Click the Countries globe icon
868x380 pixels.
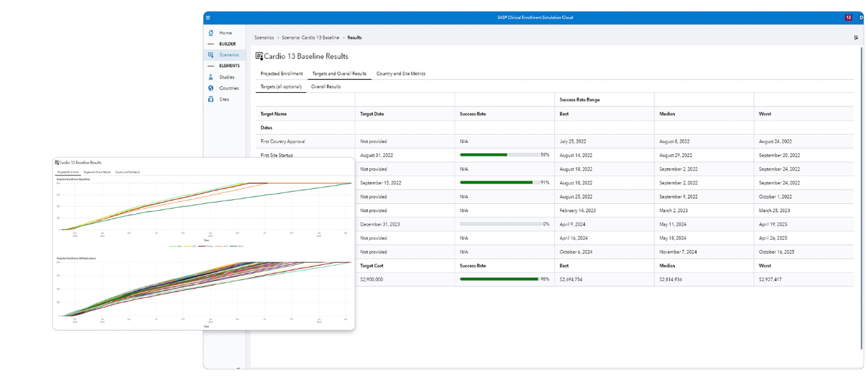pos(211,88)
